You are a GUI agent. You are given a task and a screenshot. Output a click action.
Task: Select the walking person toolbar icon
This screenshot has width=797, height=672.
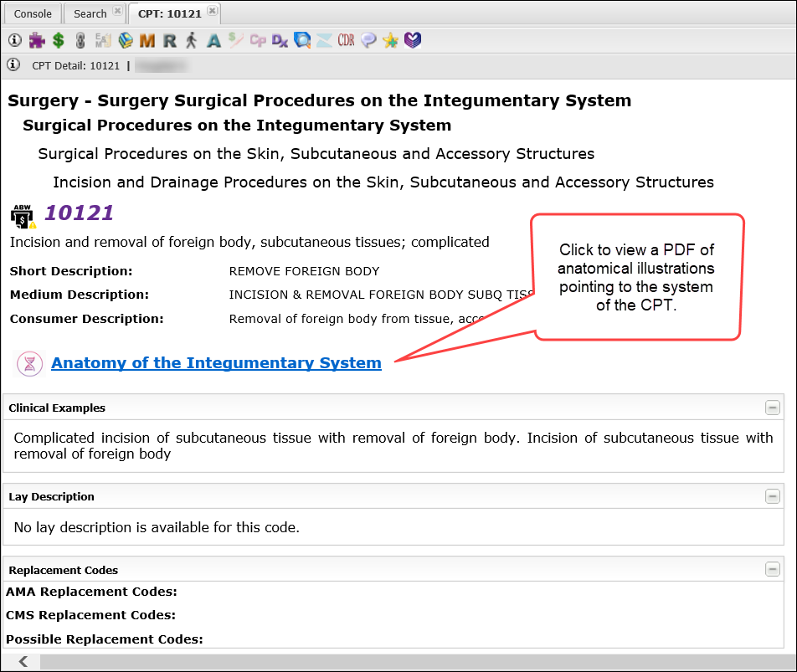[x=192, y=39]
